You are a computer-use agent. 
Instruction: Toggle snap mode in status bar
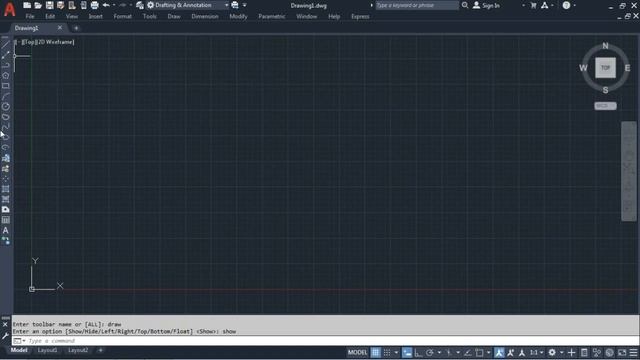coord(387,353)
